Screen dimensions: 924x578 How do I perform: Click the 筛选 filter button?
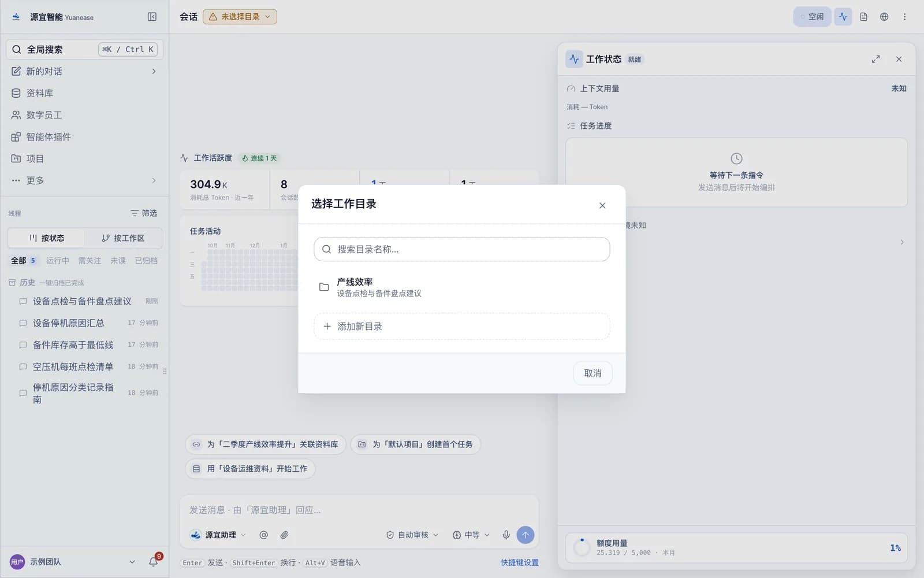tap(144, 213)
